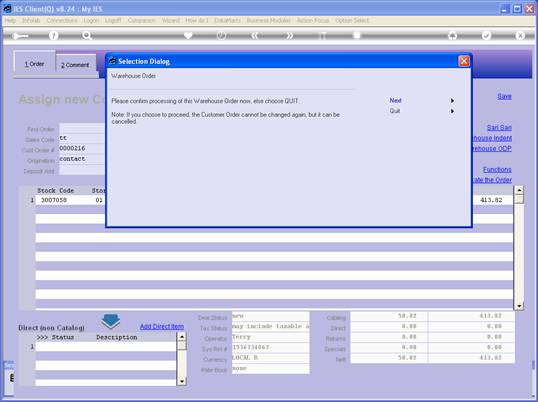Image resolution: width=538 pixels, height=402 pixels.
Task: Click the rewind double-arrow icon
Action: [x=255, y=35]
